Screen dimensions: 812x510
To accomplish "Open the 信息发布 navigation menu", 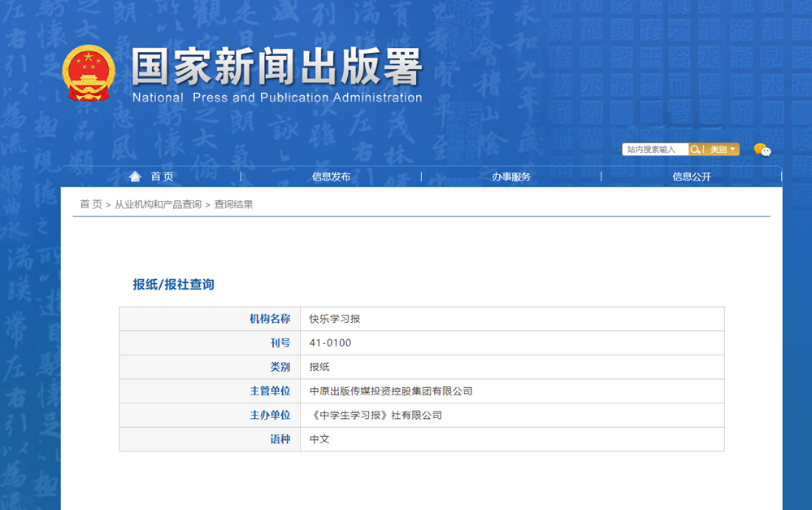I will 331,177.
